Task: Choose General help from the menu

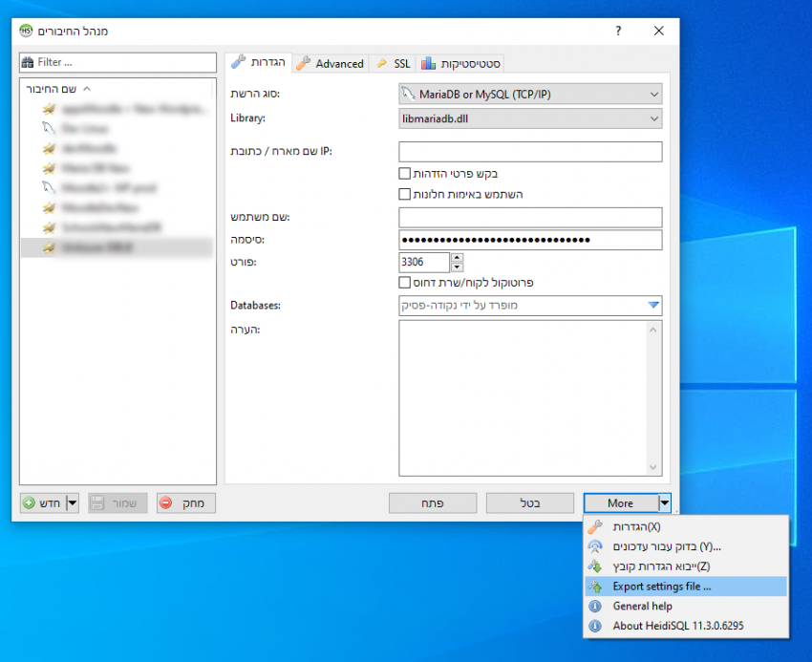Action: coord(686,606)
